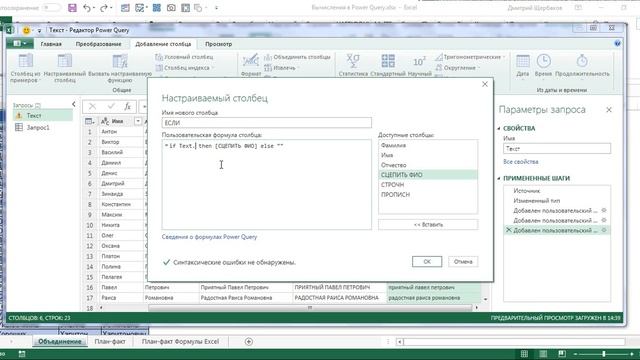Click the confirm checkmark in formula bar

111,107
